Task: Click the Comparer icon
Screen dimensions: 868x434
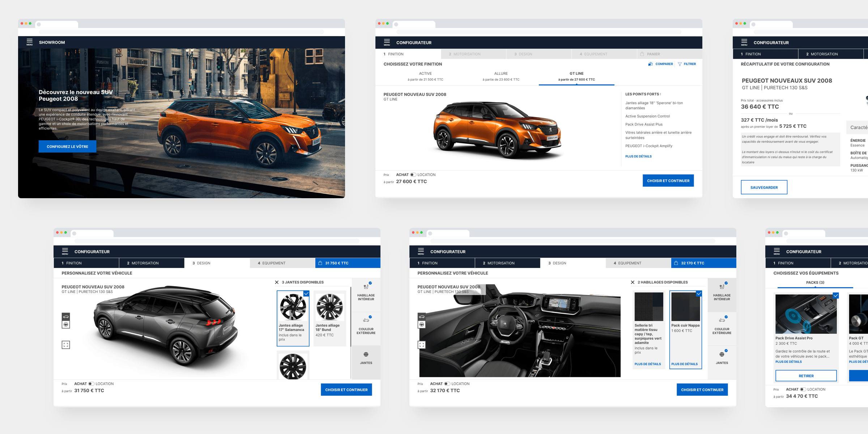Action: click(651, 64)
